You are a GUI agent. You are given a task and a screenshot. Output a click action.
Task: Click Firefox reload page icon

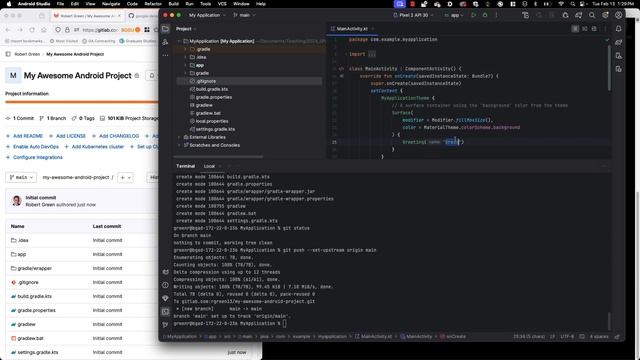[x=32, y=30]
